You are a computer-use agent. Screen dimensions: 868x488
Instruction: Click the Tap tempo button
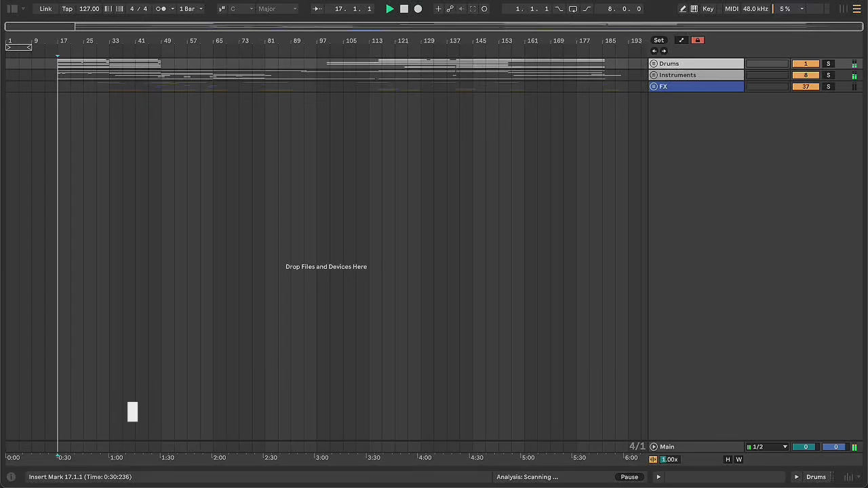pyautogui.click(x=67, y=9)
